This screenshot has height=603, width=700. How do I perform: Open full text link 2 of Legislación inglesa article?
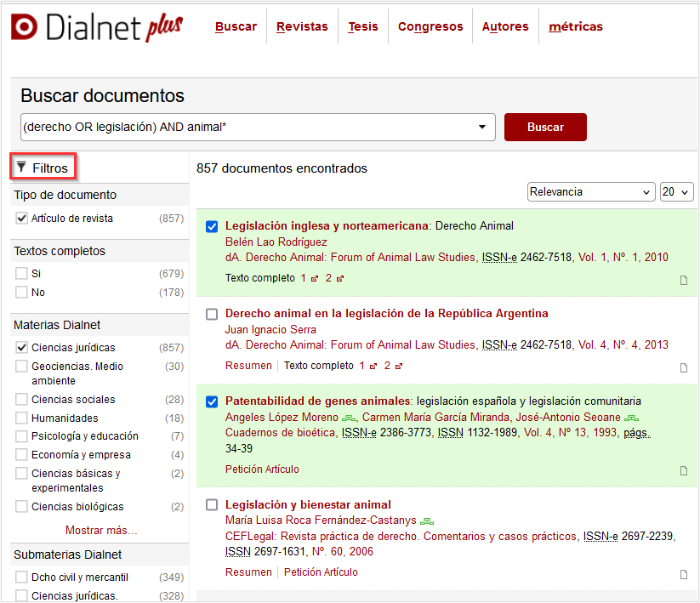pos(335,278)
